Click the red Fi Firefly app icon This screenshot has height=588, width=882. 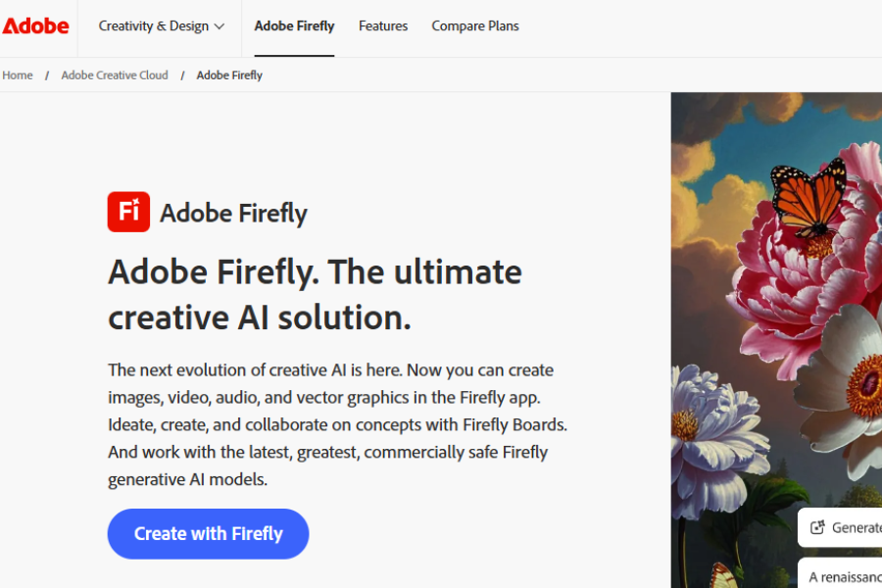pyautogui.click(x=128, y=212)
